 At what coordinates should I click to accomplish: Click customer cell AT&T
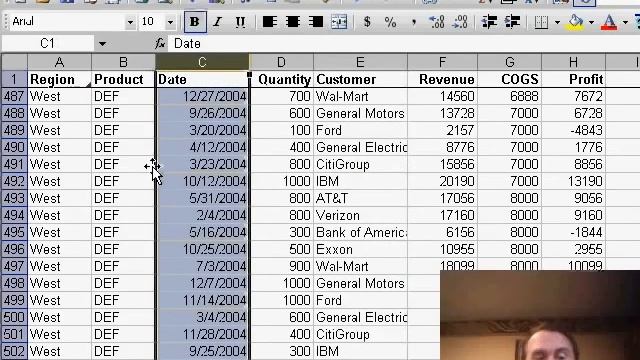(x=360, y=198)
